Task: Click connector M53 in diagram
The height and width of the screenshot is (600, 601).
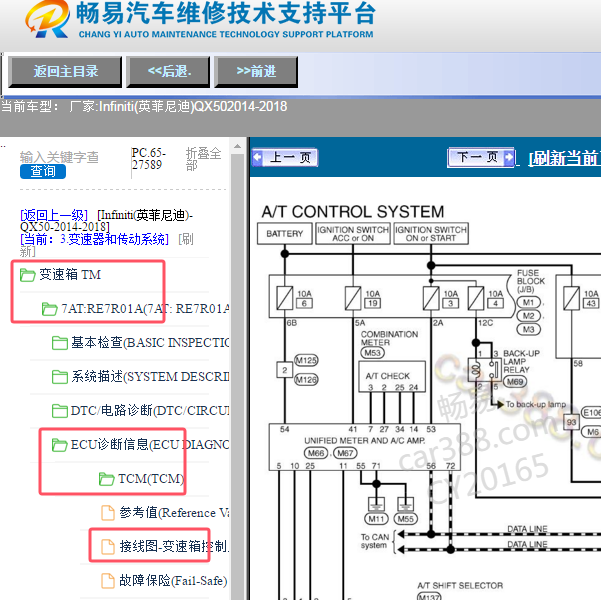Action: click(372, 353)
